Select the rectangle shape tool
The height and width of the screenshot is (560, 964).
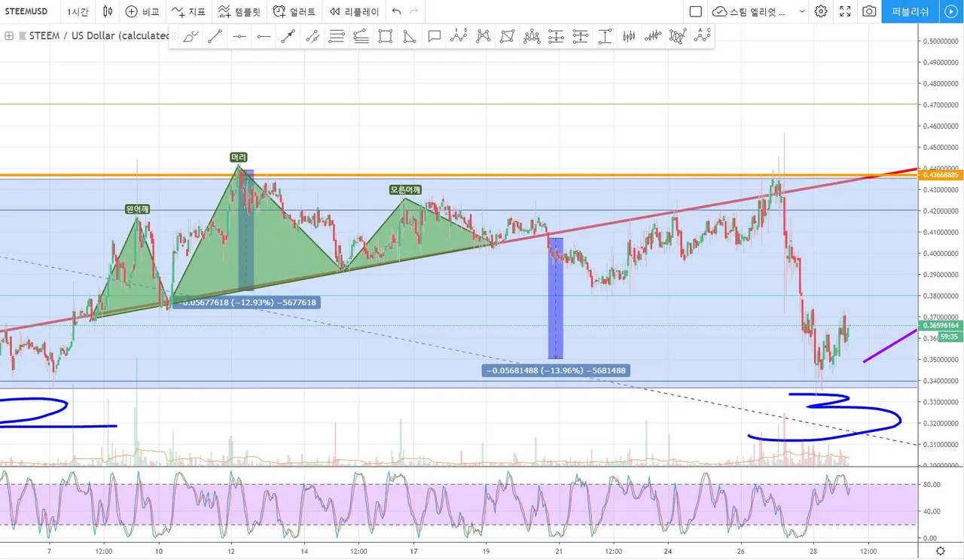(385, 36)
